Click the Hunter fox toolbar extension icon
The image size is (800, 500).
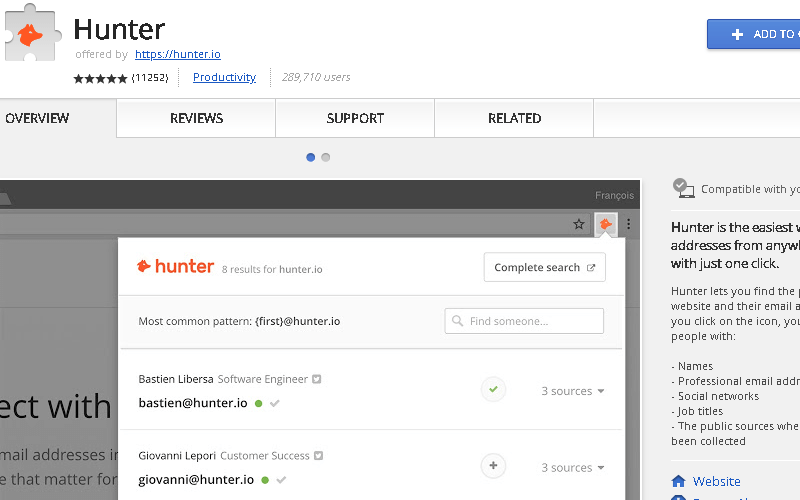point(606,224)
